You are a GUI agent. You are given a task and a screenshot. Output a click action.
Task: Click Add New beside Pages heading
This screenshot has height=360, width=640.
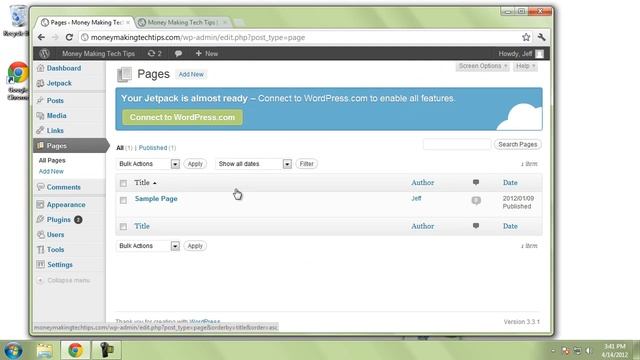click(x=191, y=74)
